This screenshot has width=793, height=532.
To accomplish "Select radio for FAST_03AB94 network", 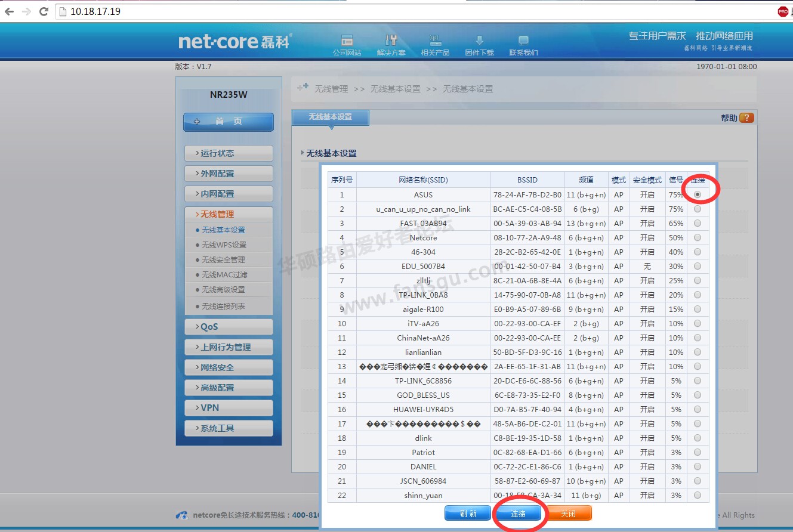I will coord(698,223).
